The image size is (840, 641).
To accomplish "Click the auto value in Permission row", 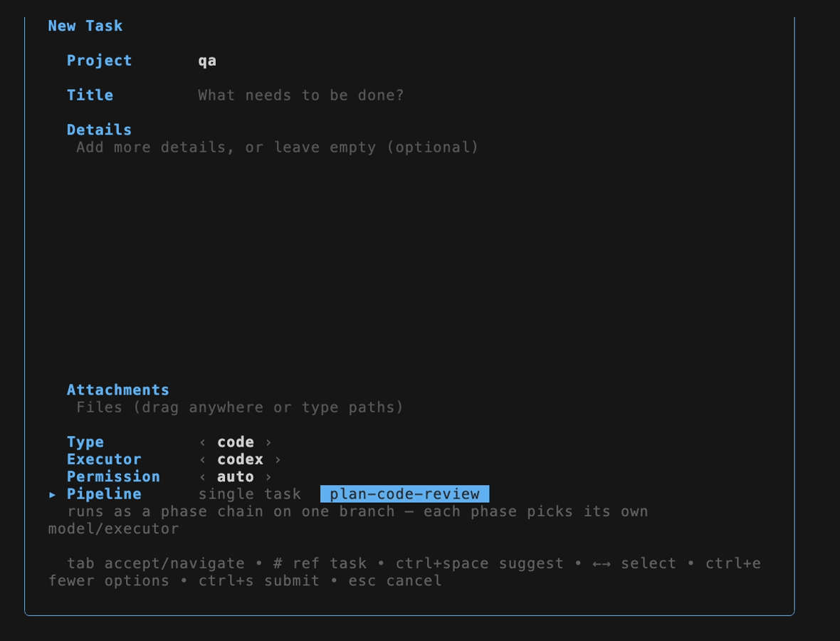I will [235, 476].
